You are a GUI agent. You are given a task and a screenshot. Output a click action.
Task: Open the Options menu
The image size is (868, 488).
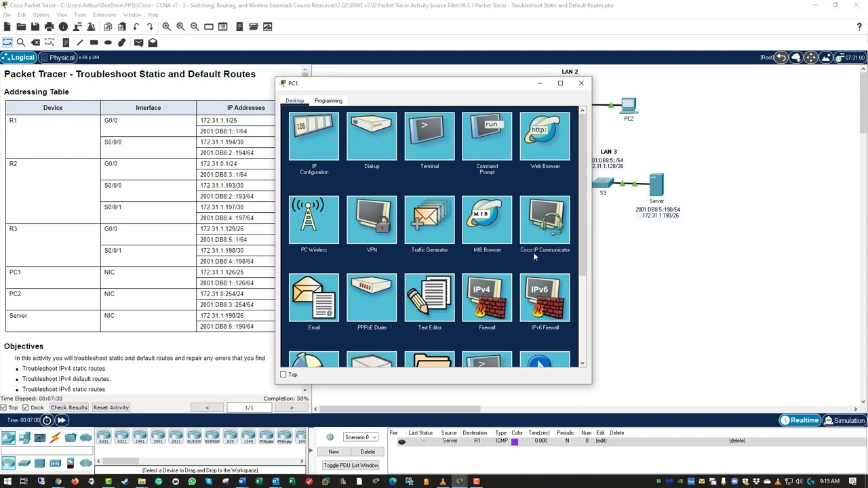click(41, 15)
